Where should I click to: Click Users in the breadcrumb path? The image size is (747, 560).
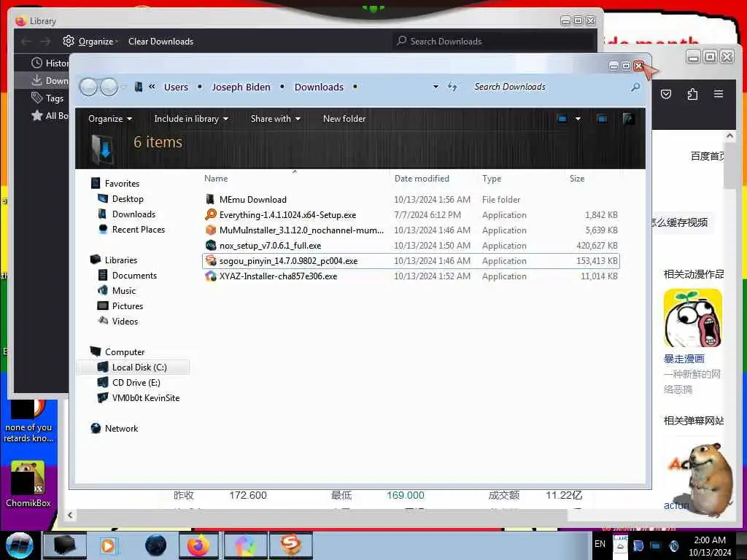pos(176,87)
